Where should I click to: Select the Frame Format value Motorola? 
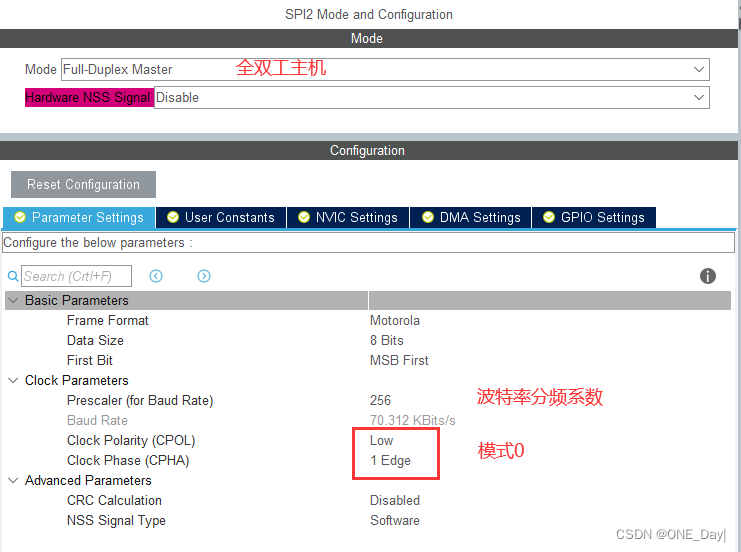pos(395,320)
